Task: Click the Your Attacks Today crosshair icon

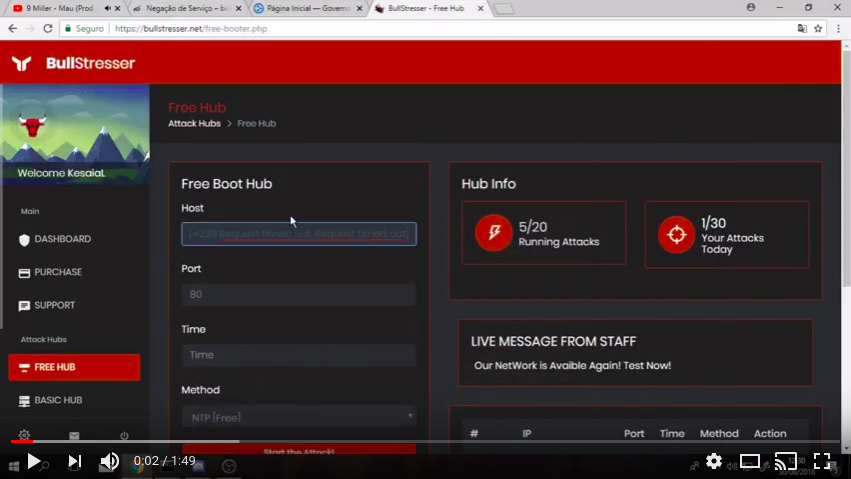Action: pyautogui.click(x=676, y=234)
